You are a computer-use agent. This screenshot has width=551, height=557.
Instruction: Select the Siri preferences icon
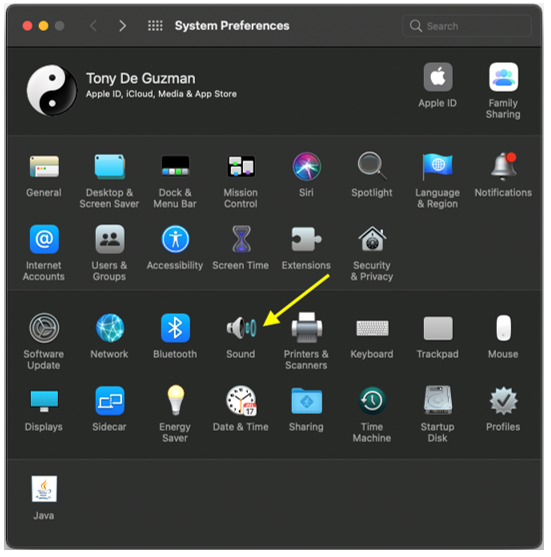click(307, 166)
